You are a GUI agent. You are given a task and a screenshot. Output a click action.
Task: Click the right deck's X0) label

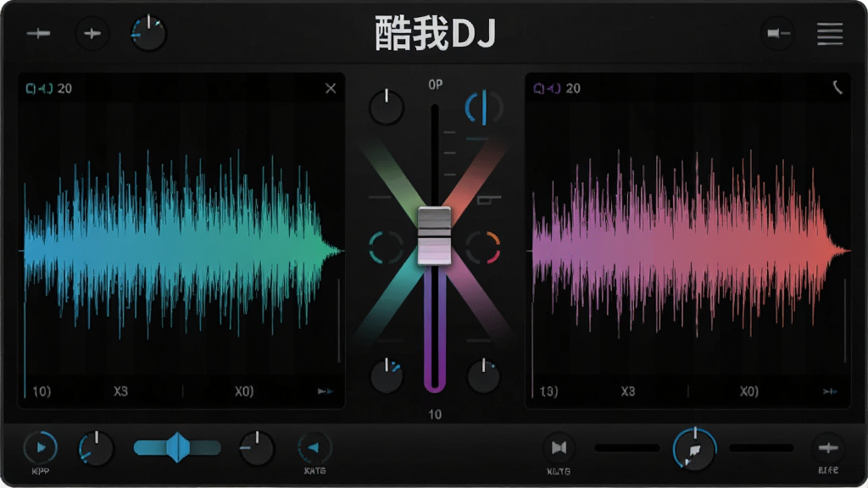[749, 391]
